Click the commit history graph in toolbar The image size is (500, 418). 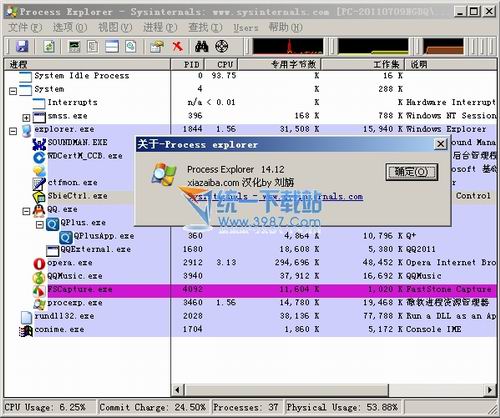373,46
